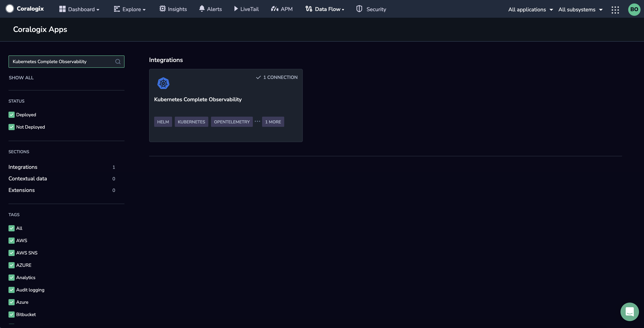Click the Coralogix logo icon

click(x=10, y=9)
